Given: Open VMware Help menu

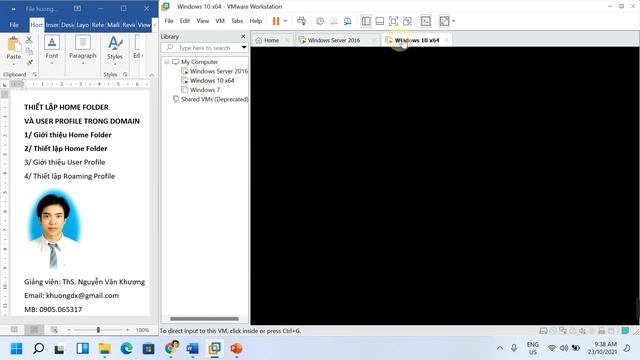Looking at the screenshot, I should click(x=256, y=21).
